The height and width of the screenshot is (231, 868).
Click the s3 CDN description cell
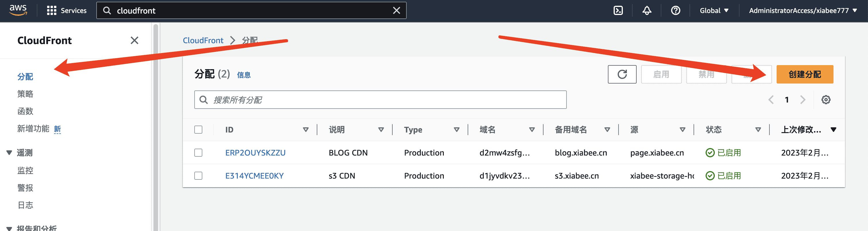tap(342, 176)
